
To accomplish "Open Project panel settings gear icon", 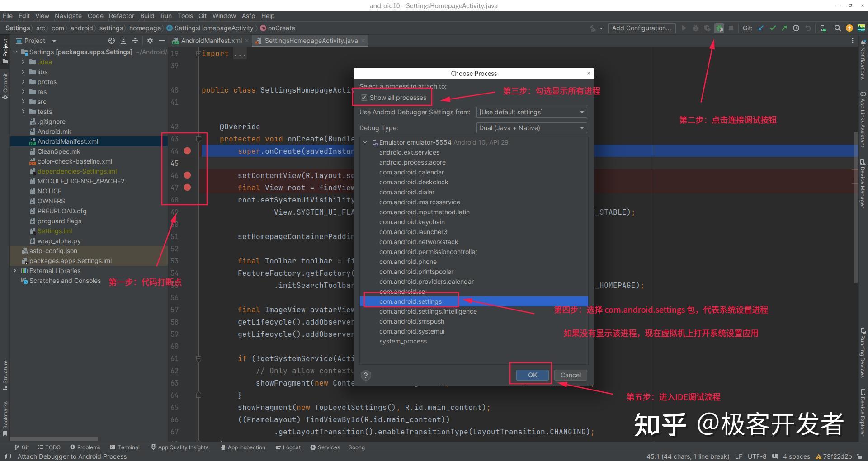I will 150,41.
